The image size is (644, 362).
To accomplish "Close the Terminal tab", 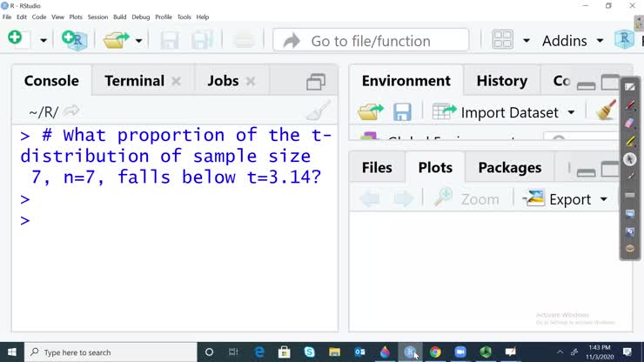I will 176,81.
